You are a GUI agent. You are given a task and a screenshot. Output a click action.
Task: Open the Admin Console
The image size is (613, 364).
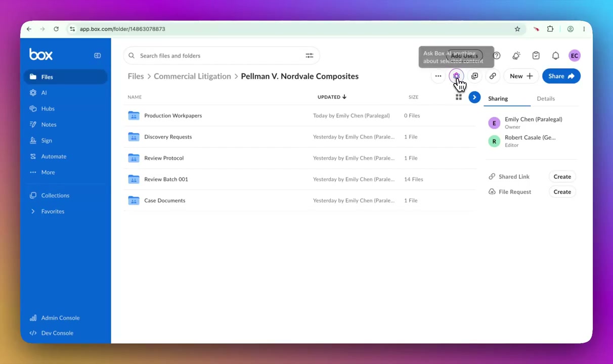[60, 318]
